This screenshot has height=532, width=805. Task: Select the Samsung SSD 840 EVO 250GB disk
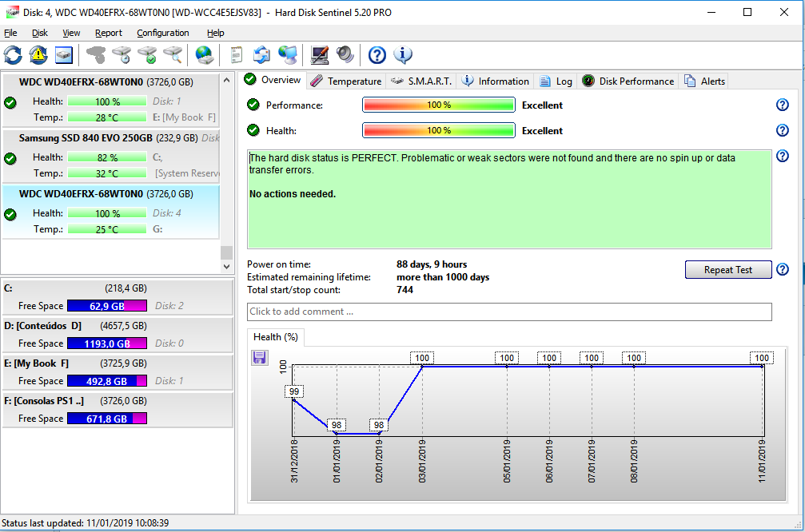click(x=111, y=156)
